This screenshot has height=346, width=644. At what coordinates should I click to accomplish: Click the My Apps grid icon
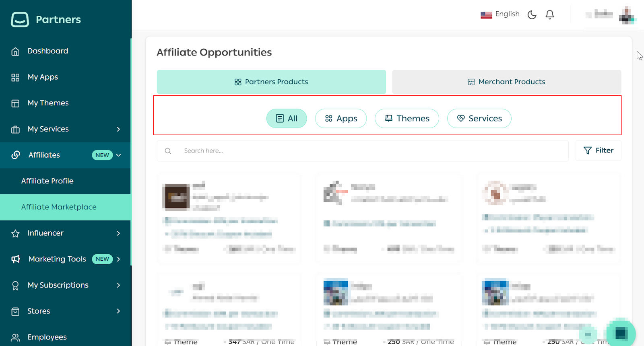coord(15,77)
